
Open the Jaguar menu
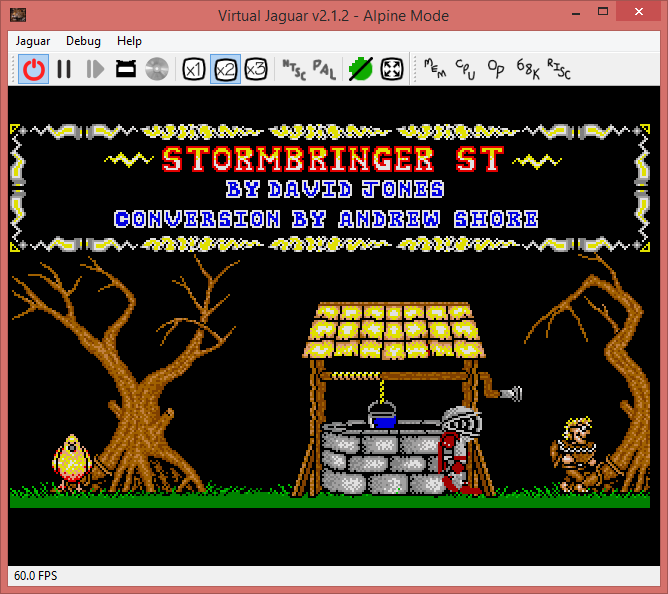tap(33, 41)
